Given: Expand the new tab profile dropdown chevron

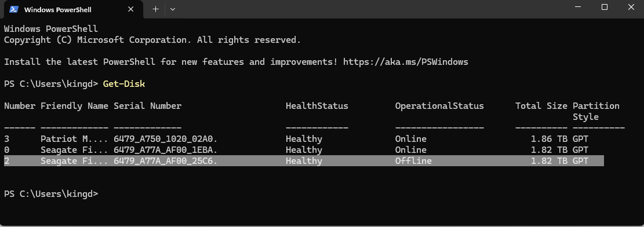Looking at the screenshot, I should (173, 9).
